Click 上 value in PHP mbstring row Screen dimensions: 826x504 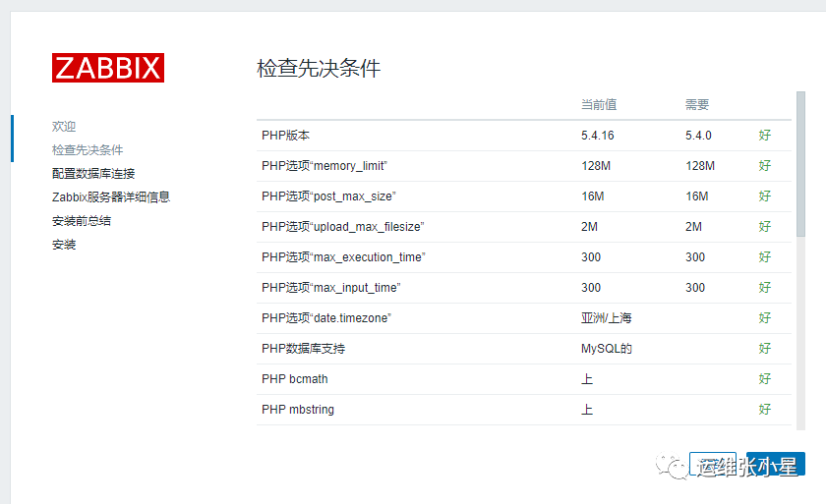coord(587,410)
